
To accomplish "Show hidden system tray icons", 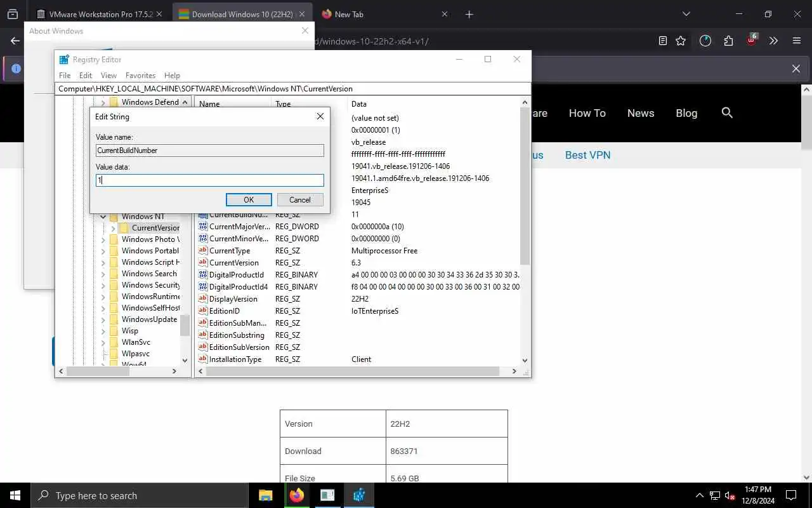I will (700, 495).
